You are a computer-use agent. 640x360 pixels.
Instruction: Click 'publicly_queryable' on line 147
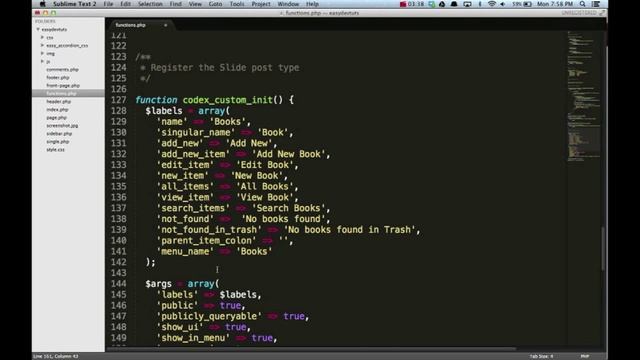(x=209, y=316)
